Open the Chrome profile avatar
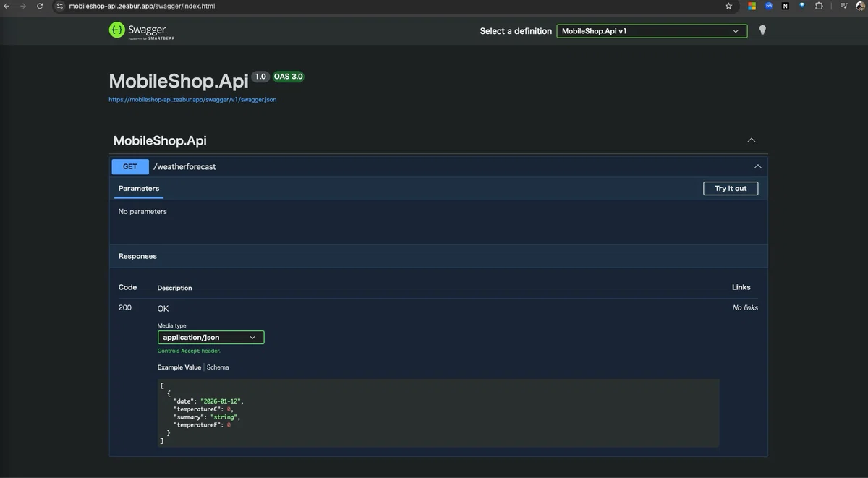This screenshot has width=868, height=478. click(x=860, y=6)
